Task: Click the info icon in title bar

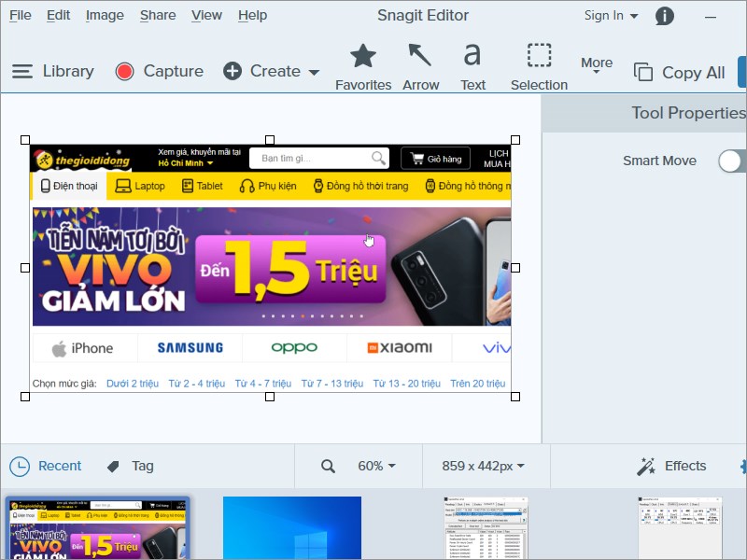Action: coord(665,16)
